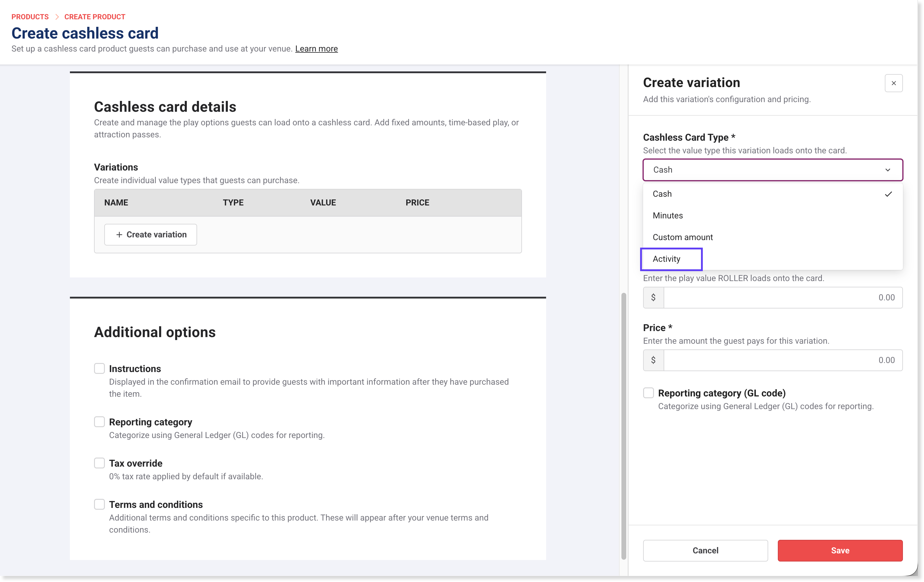
Task: Select the Activity card type
Action: point(667,259)
